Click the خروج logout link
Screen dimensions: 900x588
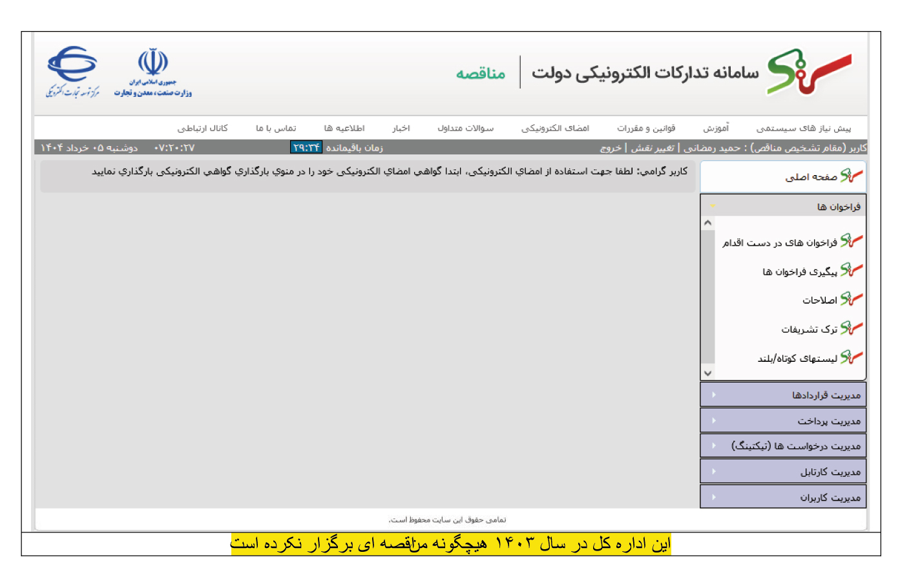click(611, 148)
